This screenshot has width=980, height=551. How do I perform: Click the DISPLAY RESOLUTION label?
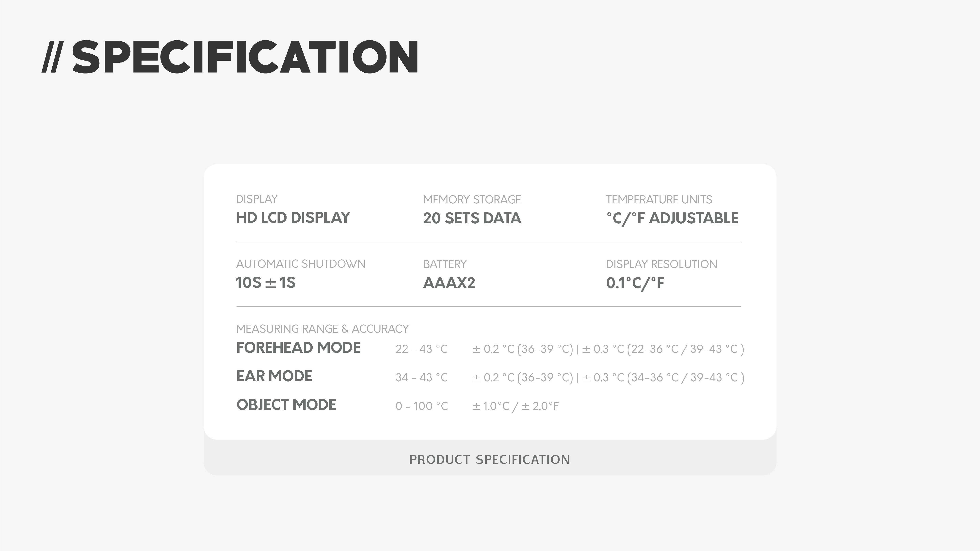point(661,264)
